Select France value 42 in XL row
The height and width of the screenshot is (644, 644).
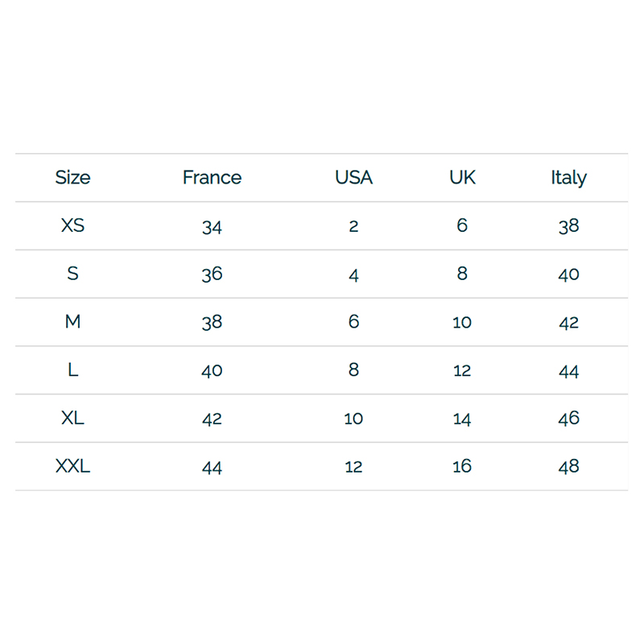click(x=212, y=419)
